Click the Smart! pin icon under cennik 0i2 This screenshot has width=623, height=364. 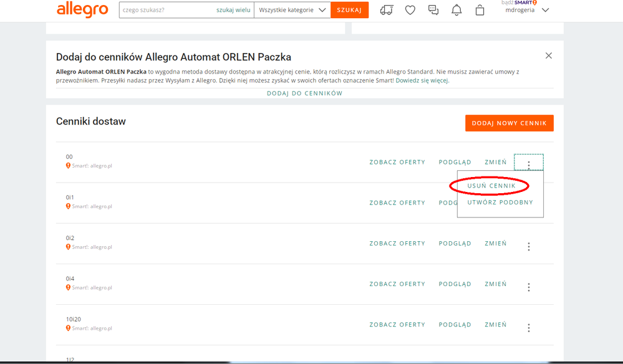click(68, 246)
